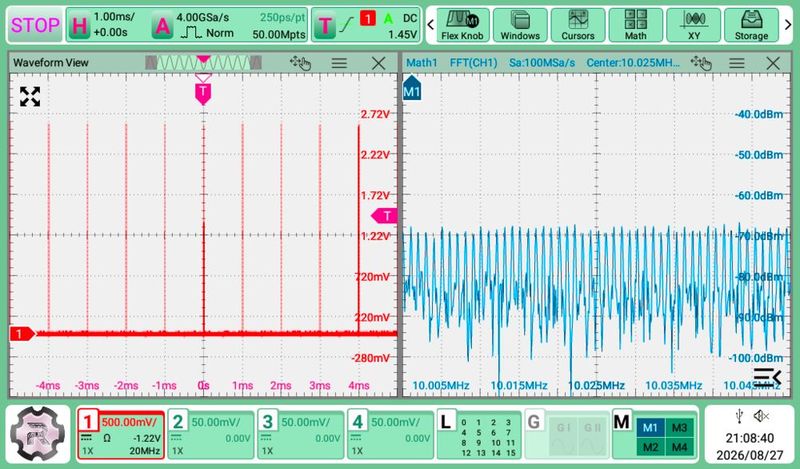Click the M1 math reference marker
This screenshot has height=469, width=800.
pyautogui.click(x=412, y=89)
